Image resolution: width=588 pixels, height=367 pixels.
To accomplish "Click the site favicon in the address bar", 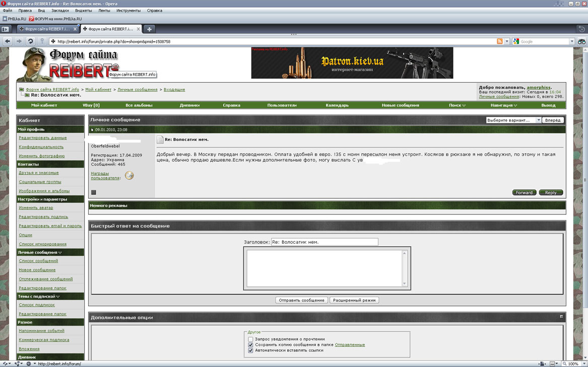I will [53, 42].
